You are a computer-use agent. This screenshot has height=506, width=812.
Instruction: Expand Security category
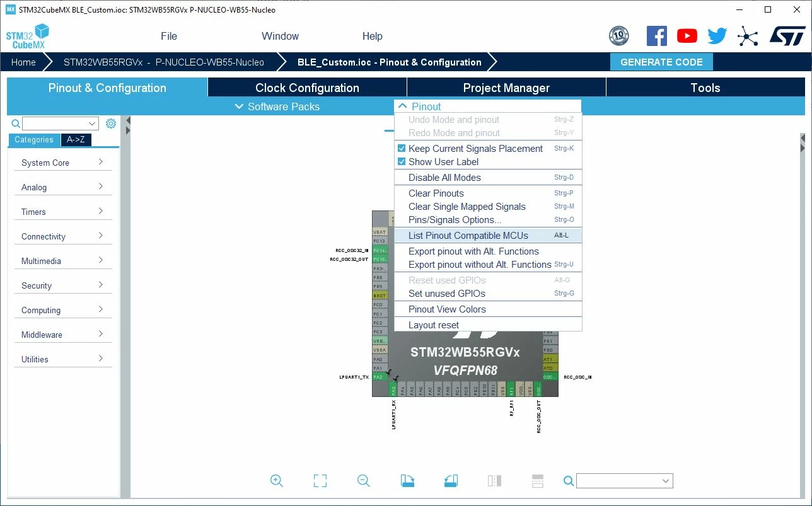(63, 285)
